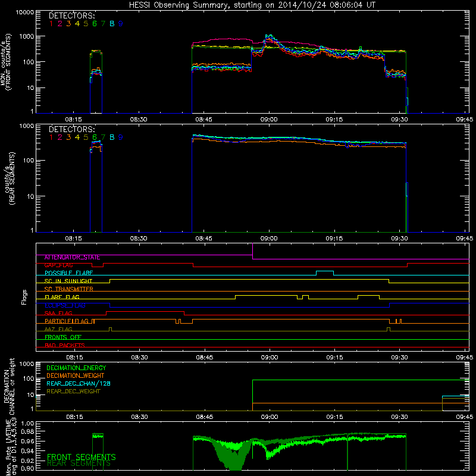Image resolution: width=476 pixels, height=476 pixels.
Task: Click the REAR SEGMENTS livetime legend label
Action: tap(79, 464)
